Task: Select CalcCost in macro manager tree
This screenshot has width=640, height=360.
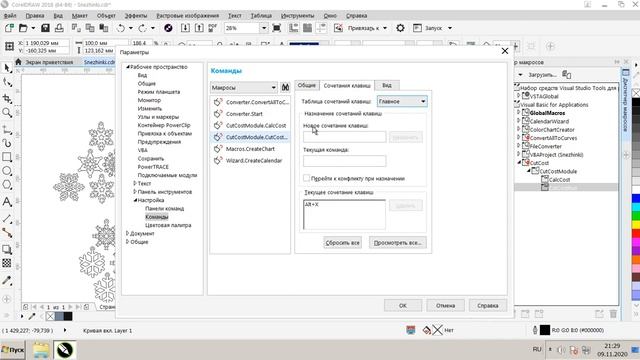Action: tap(559, 179)
